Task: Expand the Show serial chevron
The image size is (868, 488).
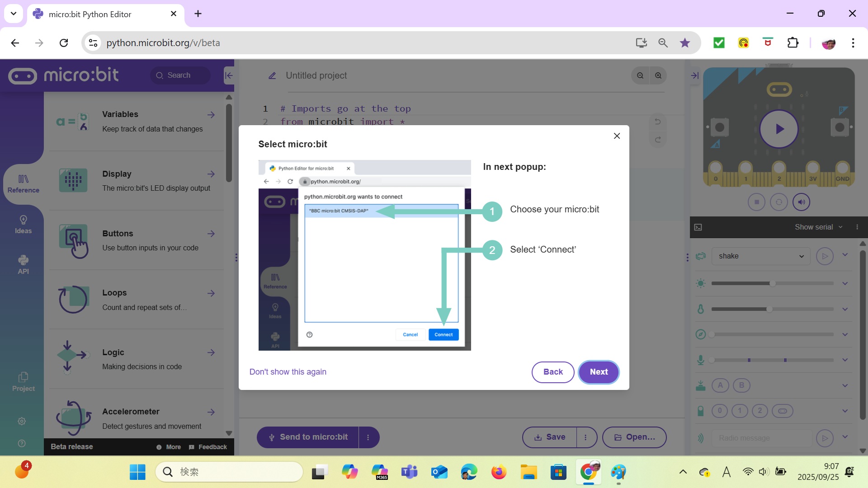Action: [840, 227]
